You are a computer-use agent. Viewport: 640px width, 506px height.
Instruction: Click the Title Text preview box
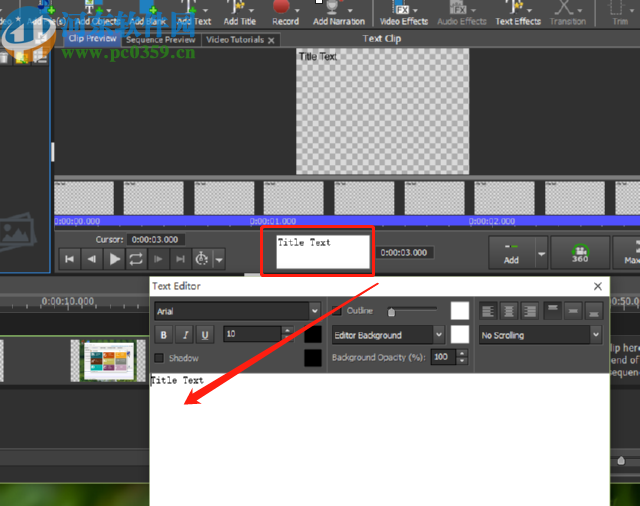pyautogui.click(x=323, y=252)
